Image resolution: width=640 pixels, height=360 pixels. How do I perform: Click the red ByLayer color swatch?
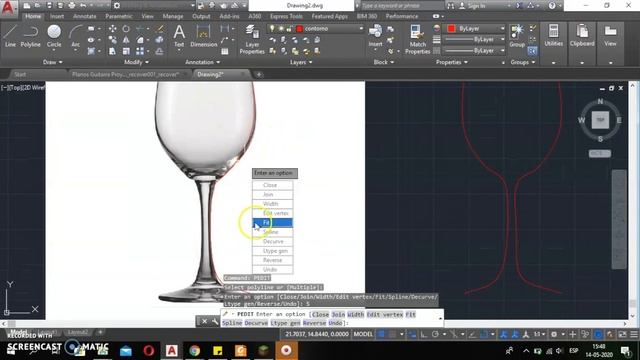[451, 29]
